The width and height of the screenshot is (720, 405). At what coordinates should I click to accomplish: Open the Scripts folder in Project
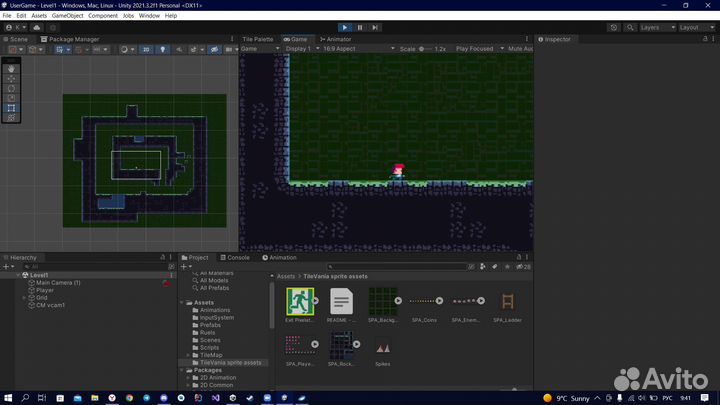(209, 348)
